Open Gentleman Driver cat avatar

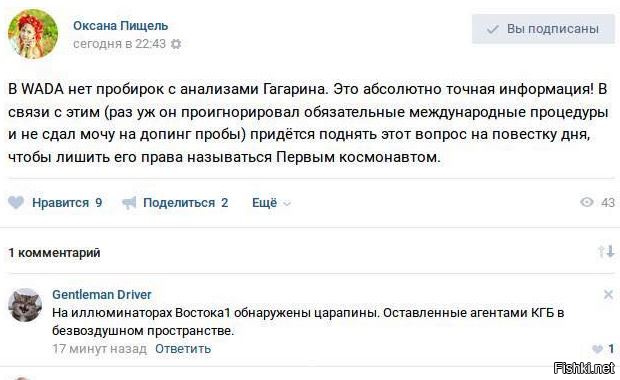point(25,305)
